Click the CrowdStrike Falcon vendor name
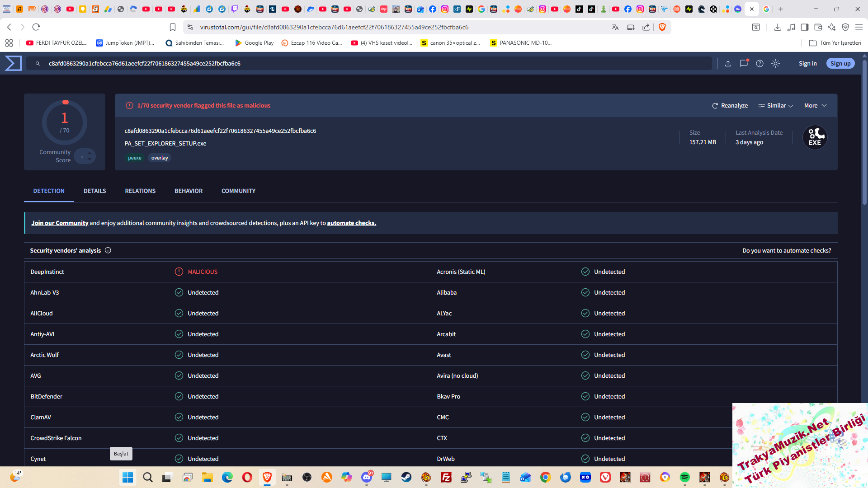 tap(56, 438)
